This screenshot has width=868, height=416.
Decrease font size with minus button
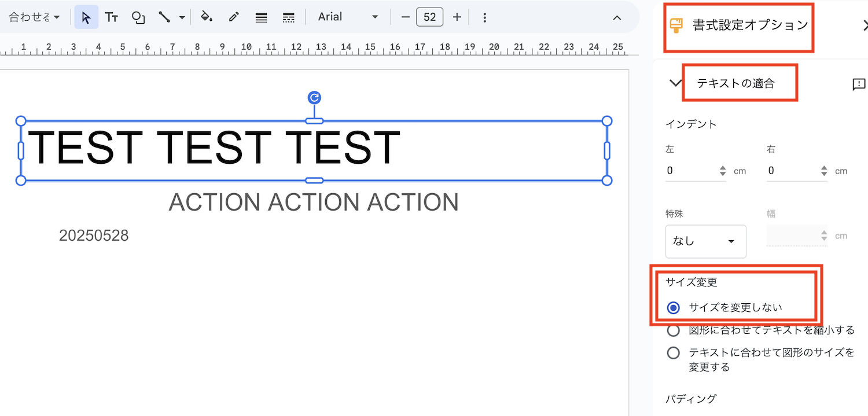point(405,17)
